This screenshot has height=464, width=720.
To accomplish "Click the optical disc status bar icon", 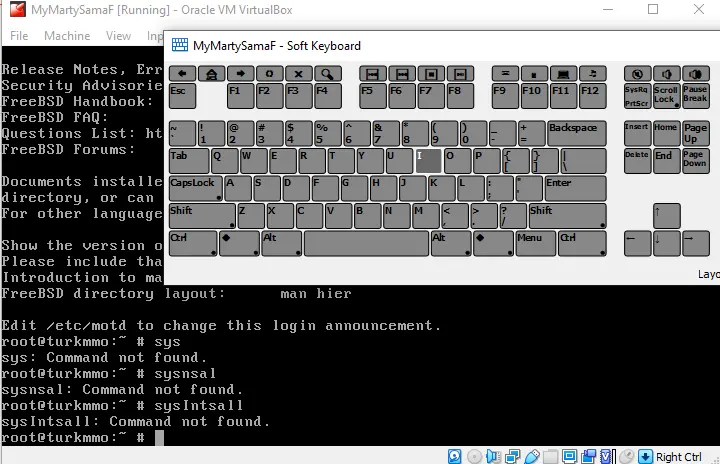I will pyautogui.click(x=474, y=456).
